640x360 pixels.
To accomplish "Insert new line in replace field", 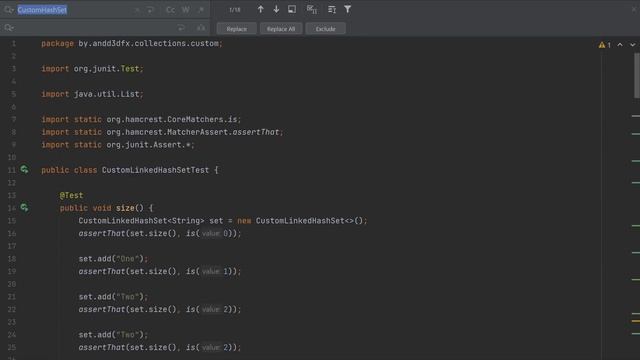I will [x=181, y=28].
